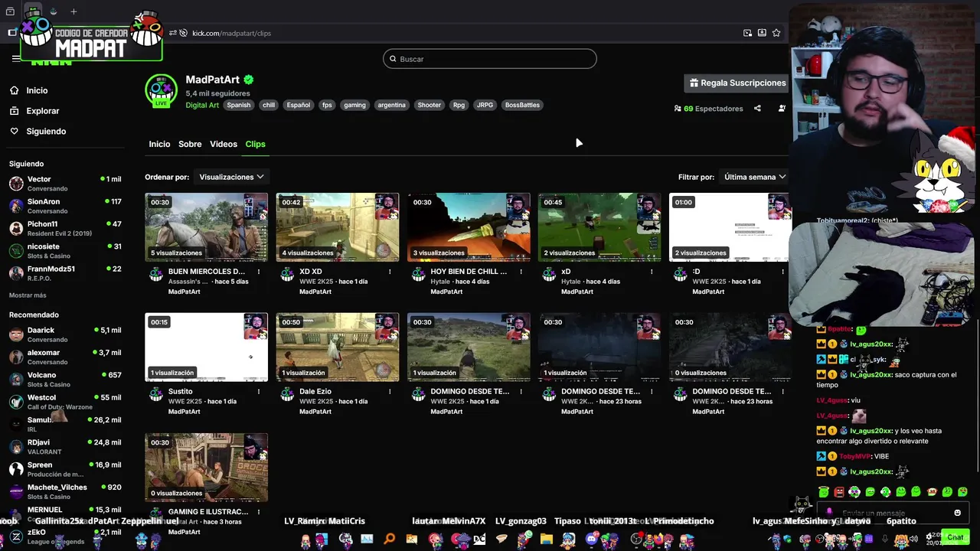Open options menu for Sustito clip
The image size is (980, 551).
pyautogui.click(x=259, y=392)
